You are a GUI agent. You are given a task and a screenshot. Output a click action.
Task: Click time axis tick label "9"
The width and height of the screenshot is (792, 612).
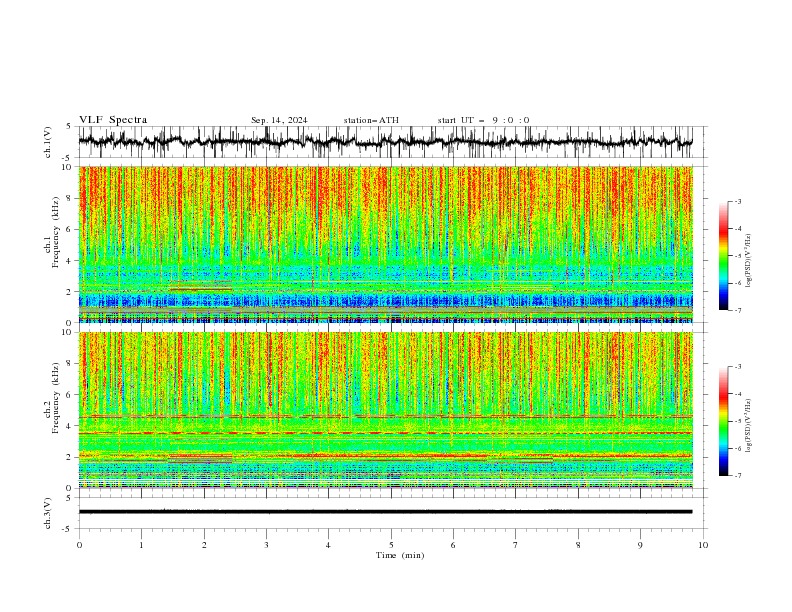pos(640,545)
